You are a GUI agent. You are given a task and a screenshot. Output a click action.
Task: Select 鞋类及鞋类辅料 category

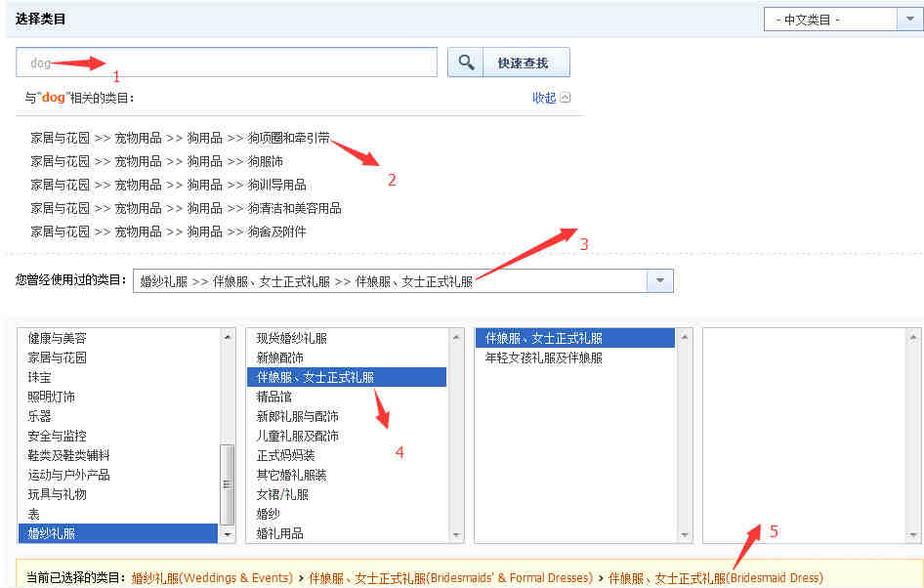[118, 455]
